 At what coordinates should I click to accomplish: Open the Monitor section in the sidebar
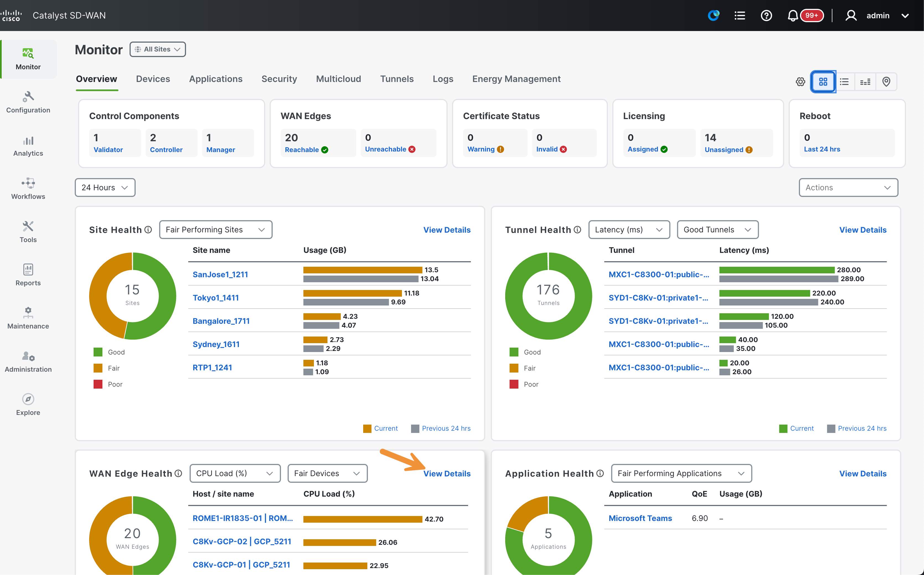28,59
